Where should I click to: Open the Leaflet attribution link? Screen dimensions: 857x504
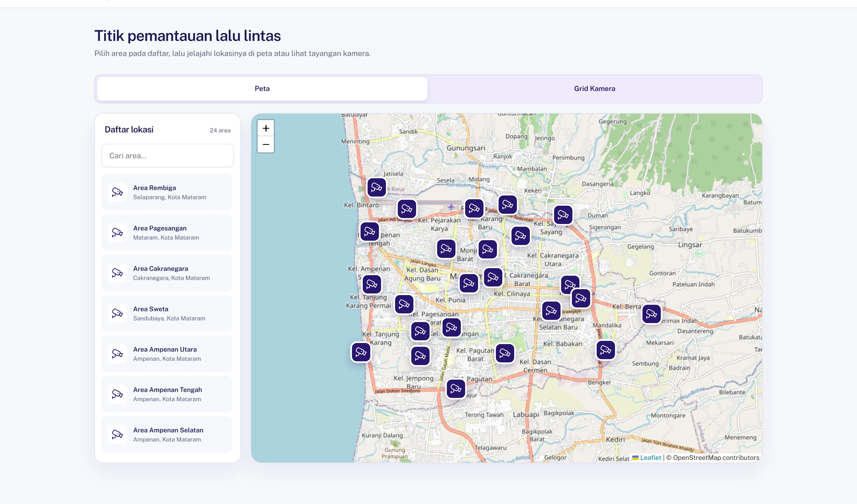tap(650, 457)
